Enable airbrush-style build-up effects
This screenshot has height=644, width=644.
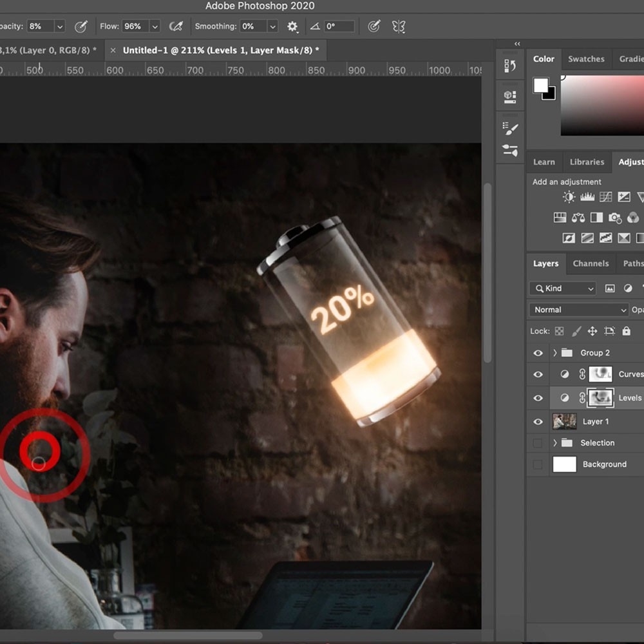coord(176,26)
